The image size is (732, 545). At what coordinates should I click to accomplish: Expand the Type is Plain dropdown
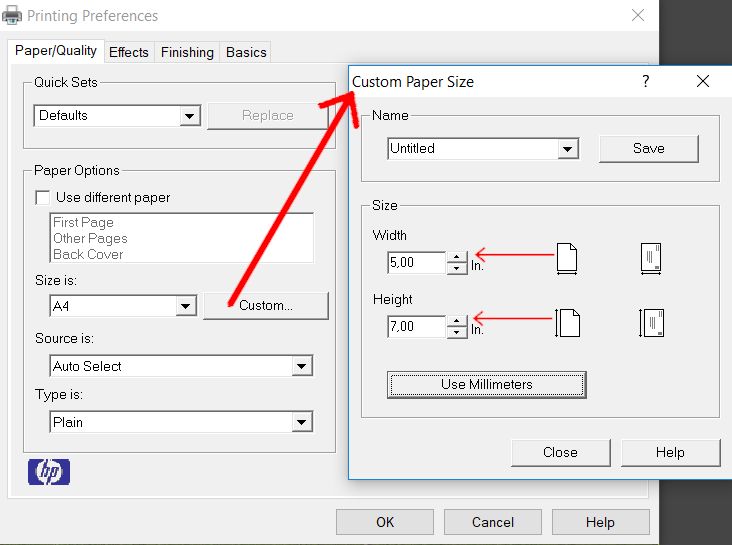[302, 422]
